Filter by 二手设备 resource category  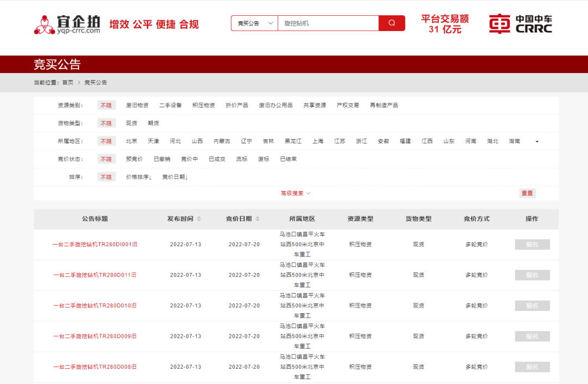pyautogui.click(x=170, y=105)
